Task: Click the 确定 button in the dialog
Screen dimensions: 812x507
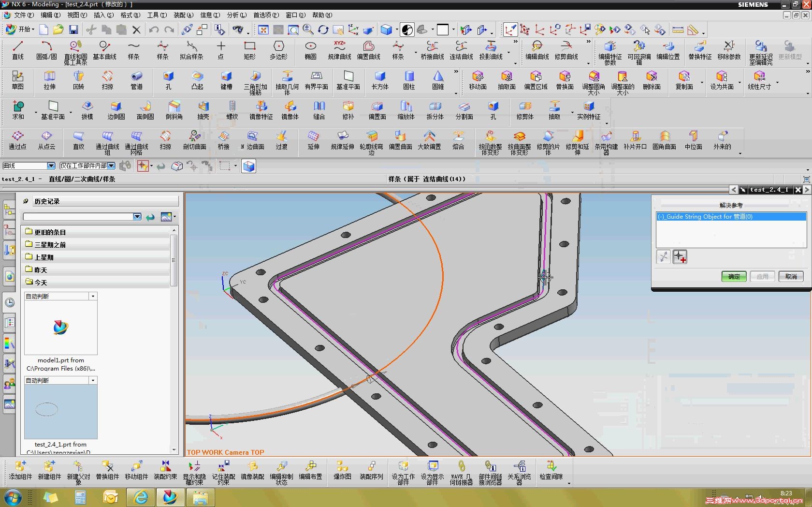Action: click(734, 276)
